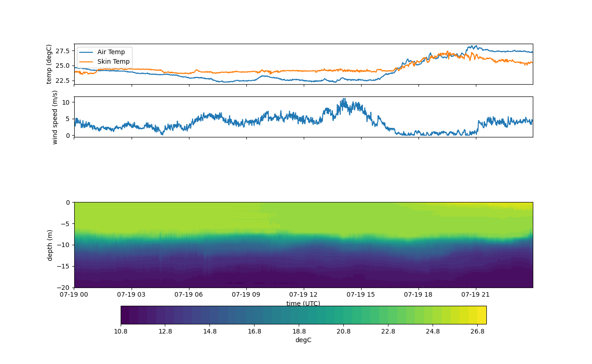The width and height of the screenshot is (592, 364).
Task: Click the Skin Temp orange legend line
Action: pyautogui.click(x=87, y=62)
